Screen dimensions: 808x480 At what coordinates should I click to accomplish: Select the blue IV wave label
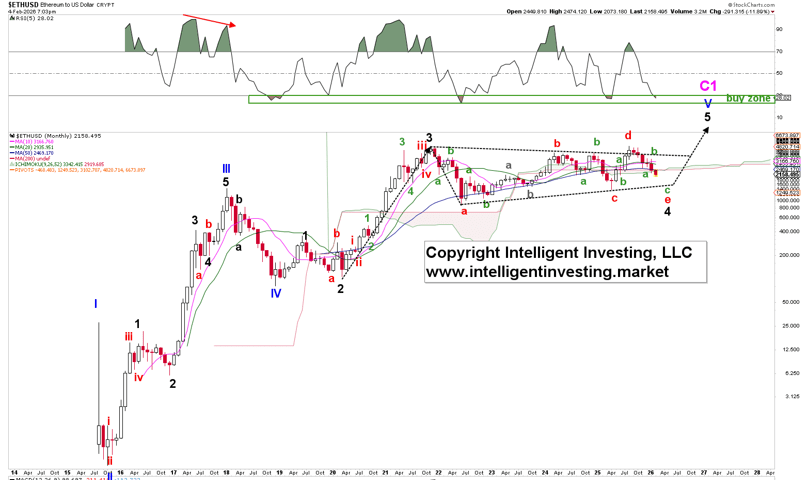click(275, 293)
